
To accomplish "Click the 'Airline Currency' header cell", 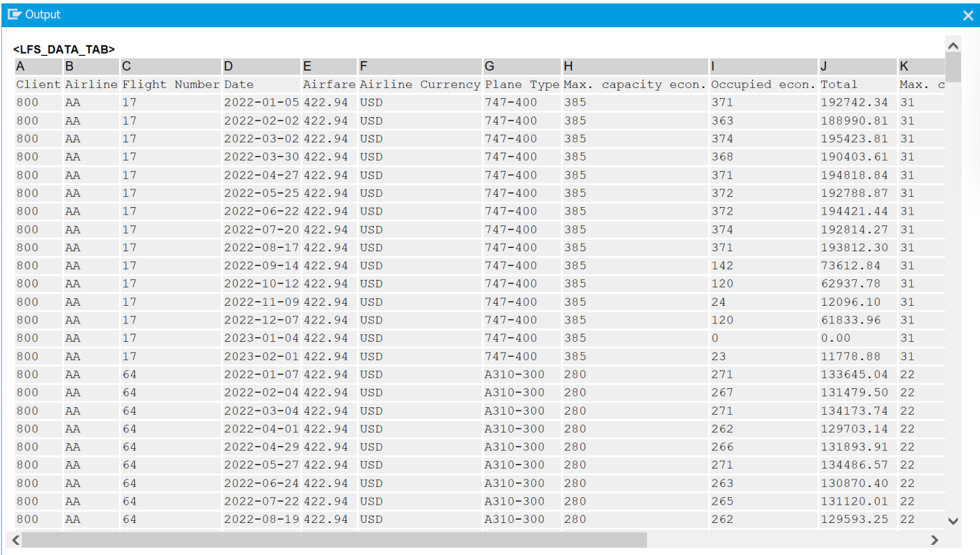I will pyautogui.click(x=420, y=84).
